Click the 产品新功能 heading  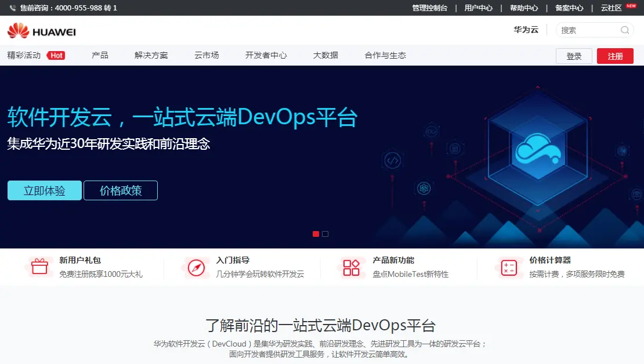click(393, 260)
